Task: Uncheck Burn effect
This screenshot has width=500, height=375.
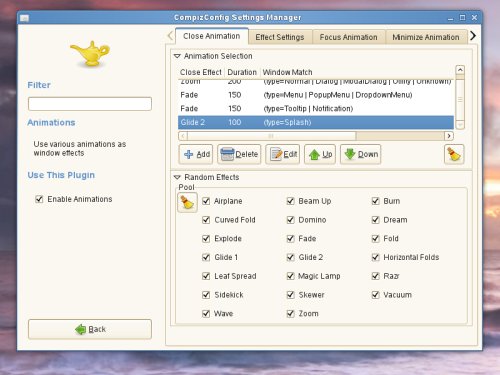Action: coord(375,201)
